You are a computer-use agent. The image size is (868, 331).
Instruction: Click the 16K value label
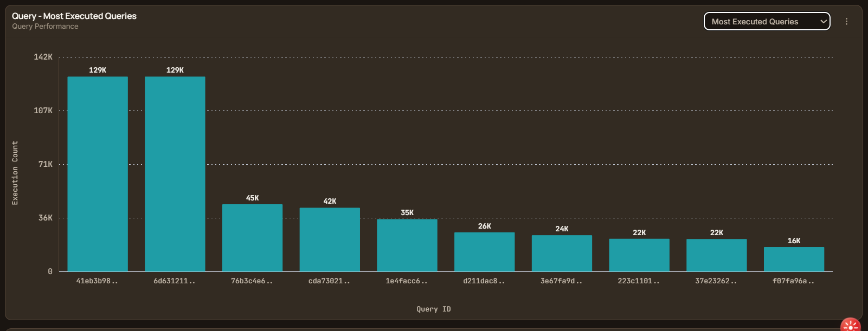(794, 241)
